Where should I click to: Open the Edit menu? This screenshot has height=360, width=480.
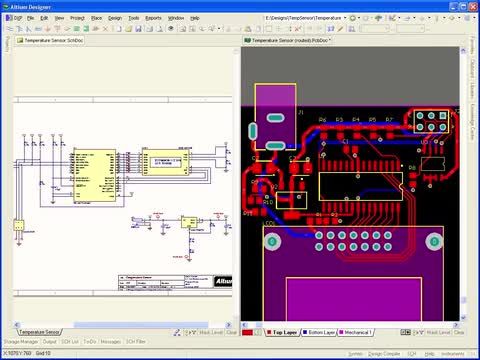44,18
